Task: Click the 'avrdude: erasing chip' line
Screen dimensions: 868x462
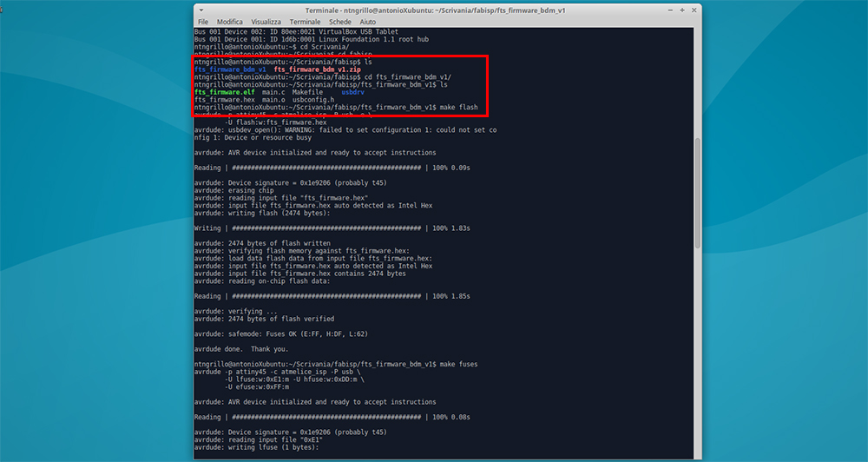Action: pyautogui.click(x=233, y=190)
